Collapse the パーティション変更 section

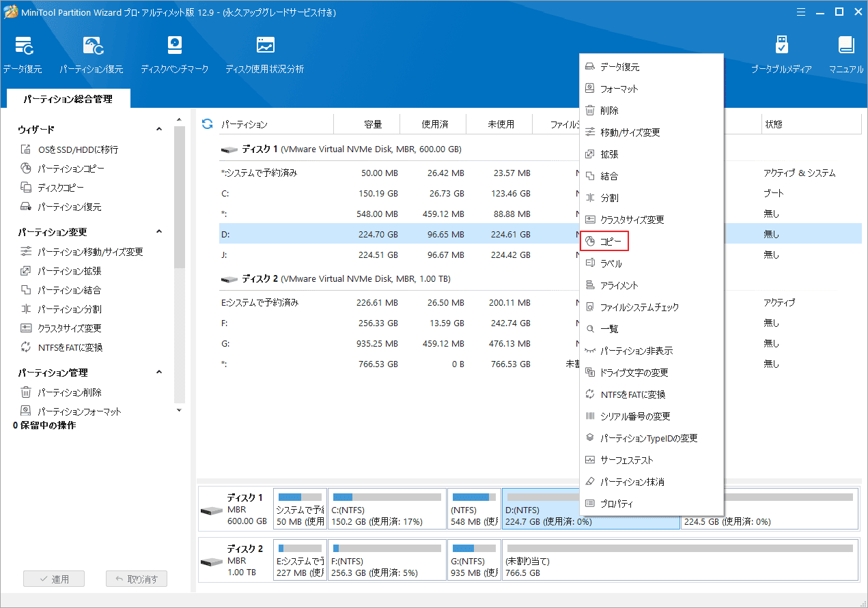pyautogui.click(x=158, y=231)
